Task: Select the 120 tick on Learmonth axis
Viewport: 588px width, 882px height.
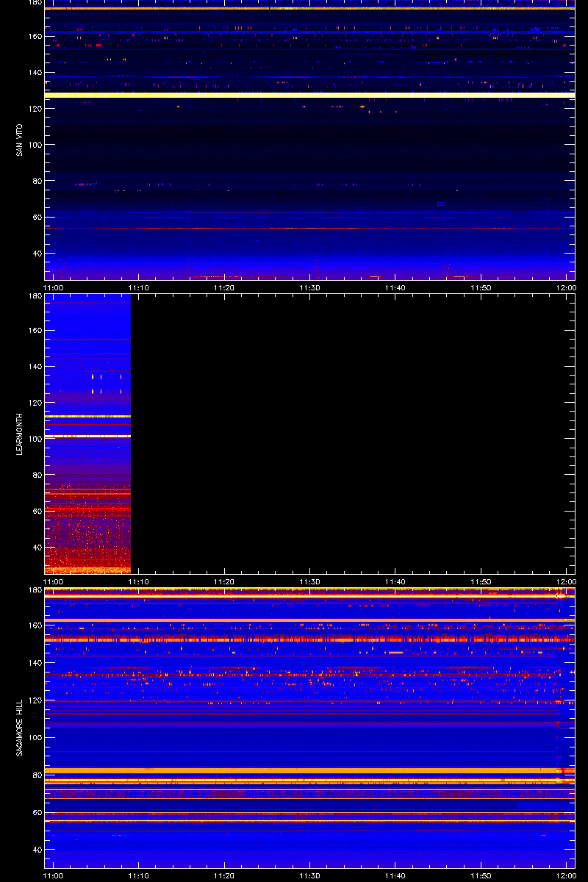Action: (34, 403)
